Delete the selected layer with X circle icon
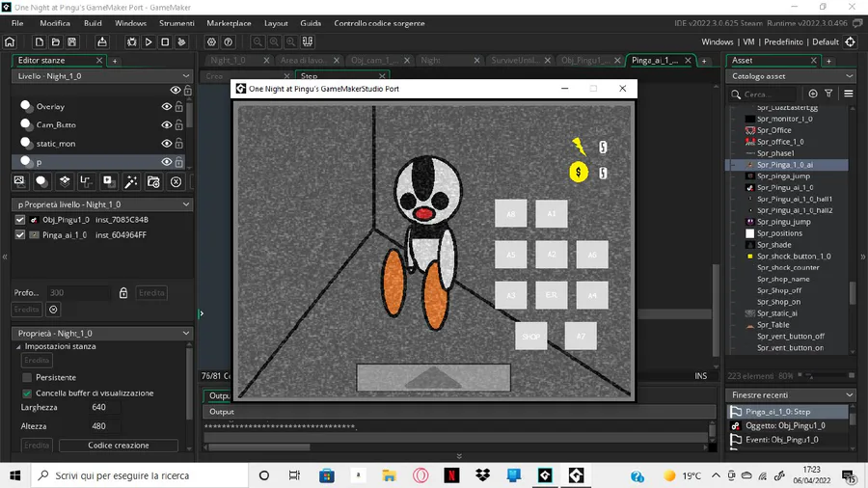 [176, 181]
